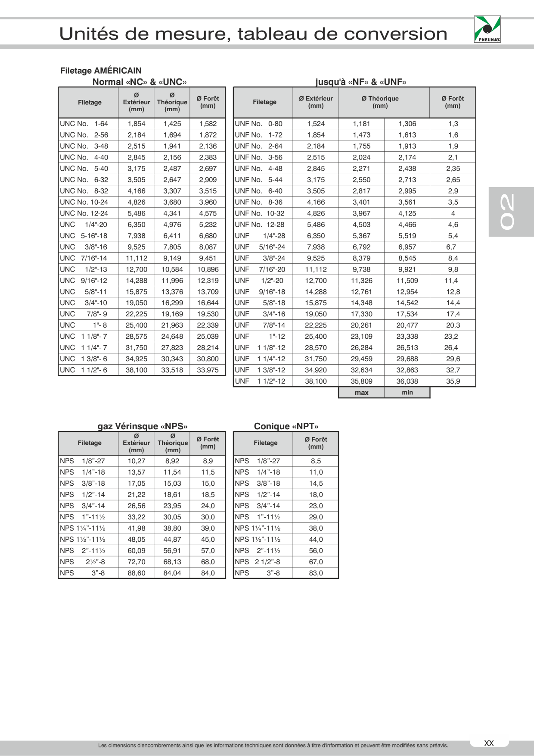Click Forêt value '83,0' in the NPT table
The image size is (534, 756).
[x=316, y=573]
